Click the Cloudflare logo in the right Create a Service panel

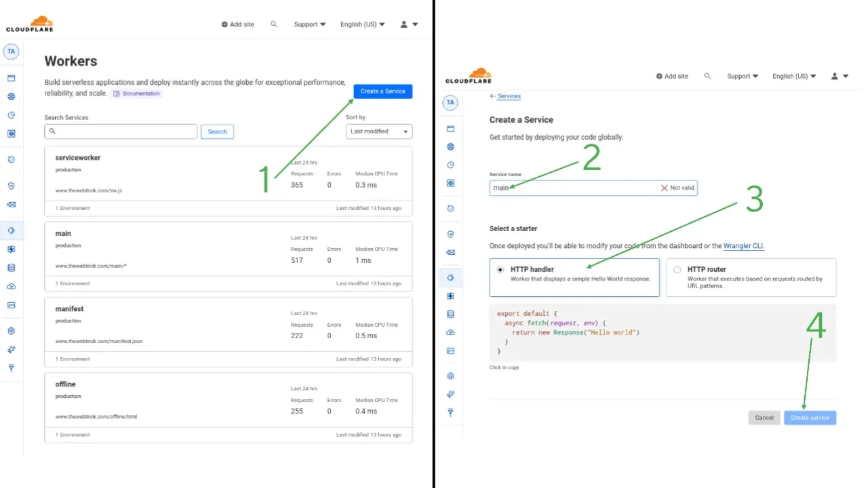469,76
